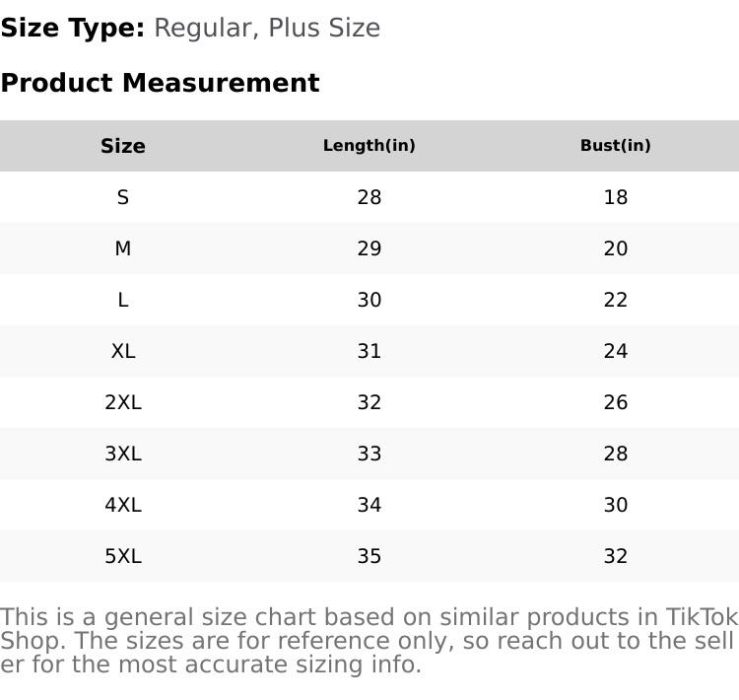Click the size chart disclaimer text

coord(369,641)
